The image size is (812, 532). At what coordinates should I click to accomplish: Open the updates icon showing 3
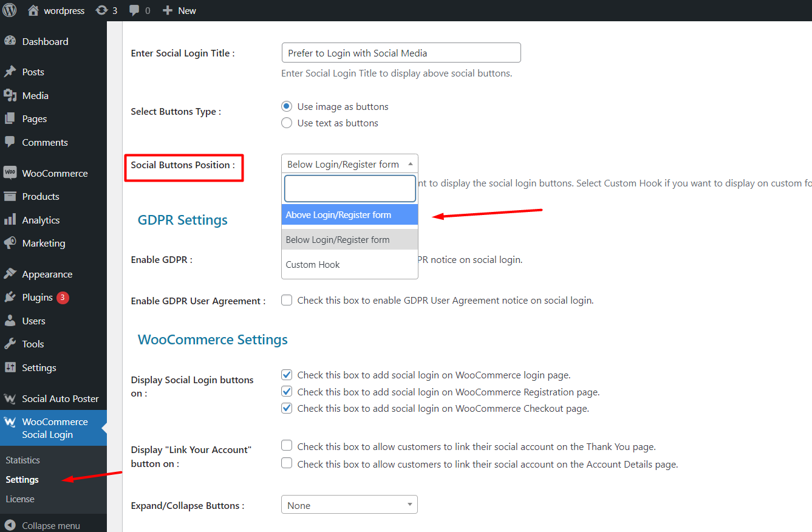[101, 10]
